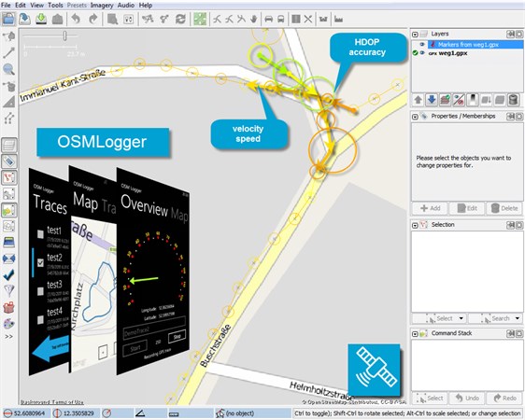Screen dimensions: 525x420
Task: Select the Delete mode tool
Action: tap(9, 86)
